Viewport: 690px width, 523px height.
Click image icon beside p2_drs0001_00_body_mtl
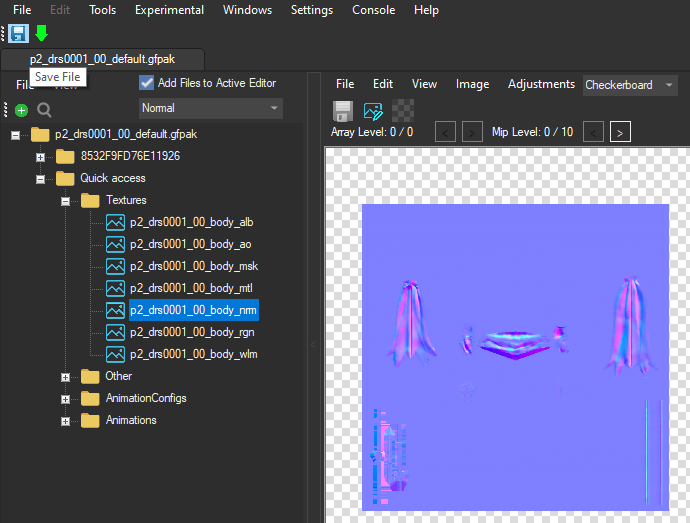[115, 288]
